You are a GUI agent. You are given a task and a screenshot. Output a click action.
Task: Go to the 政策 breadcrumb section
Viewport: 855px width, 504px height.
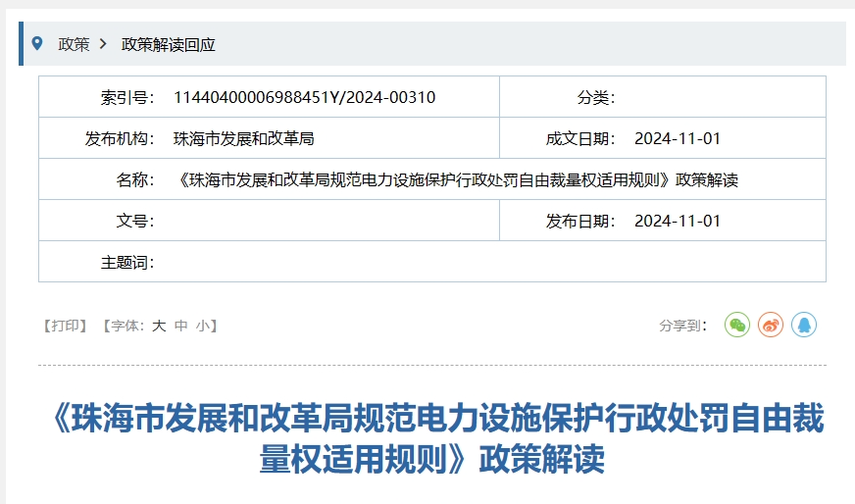point(74,44)
